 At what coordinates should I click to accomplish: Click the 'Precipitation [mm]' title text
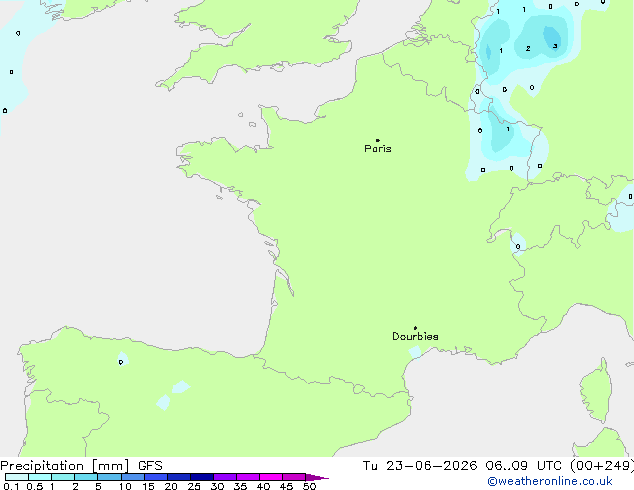(x=65, y=466)
